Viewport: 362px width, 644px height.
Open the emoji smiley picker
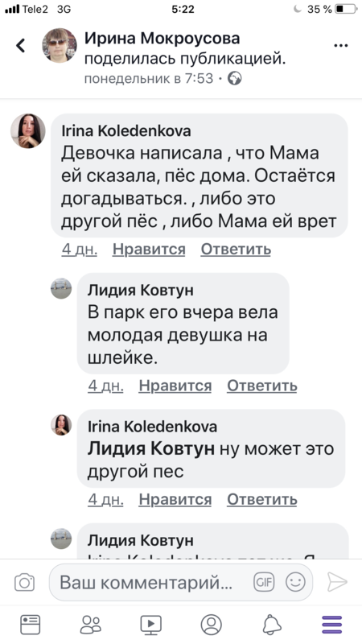click(295, 582)
